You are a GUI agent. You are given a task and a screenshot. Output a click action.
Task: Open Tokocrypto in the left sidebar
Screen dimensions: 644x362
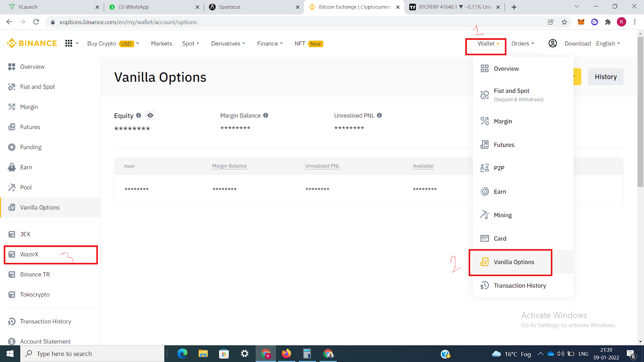point(50,294)
